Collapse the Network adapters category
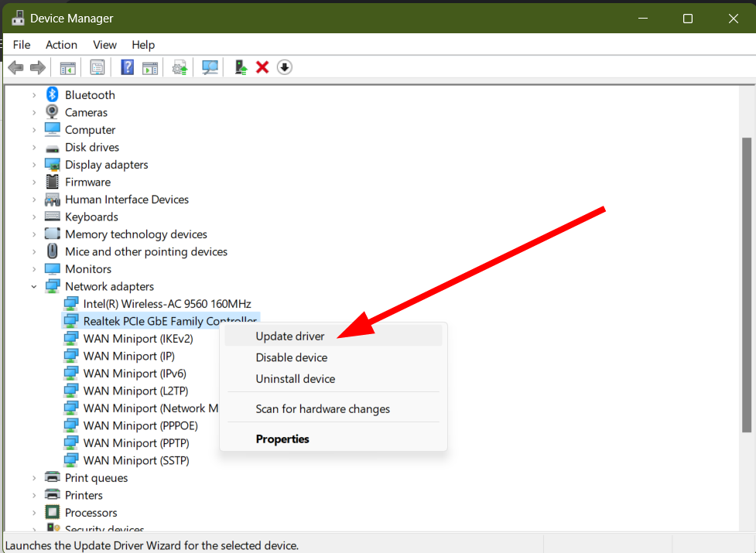Screen dimensions: 756x553 (x=34, y=286)
